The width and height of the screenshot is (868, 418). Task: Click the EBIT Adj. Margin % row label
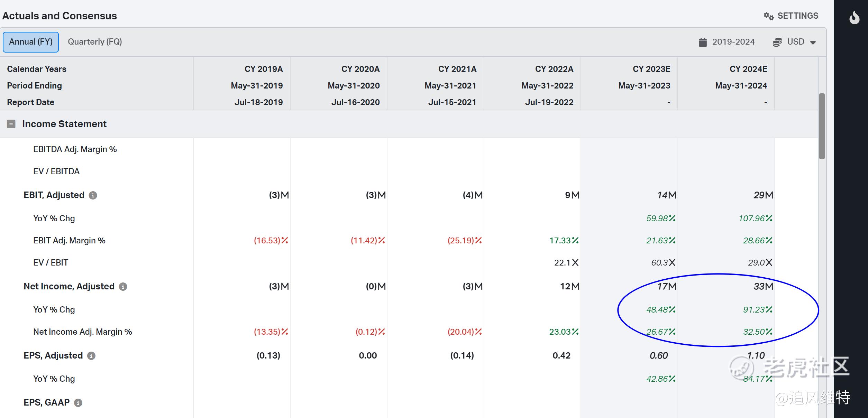click(69, 241)
